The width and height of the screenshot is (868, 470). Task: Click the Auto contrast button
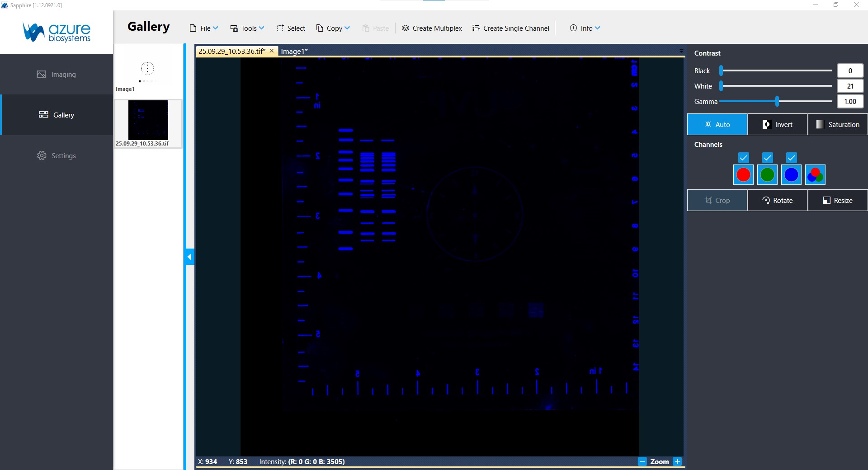tap(717, 124)
